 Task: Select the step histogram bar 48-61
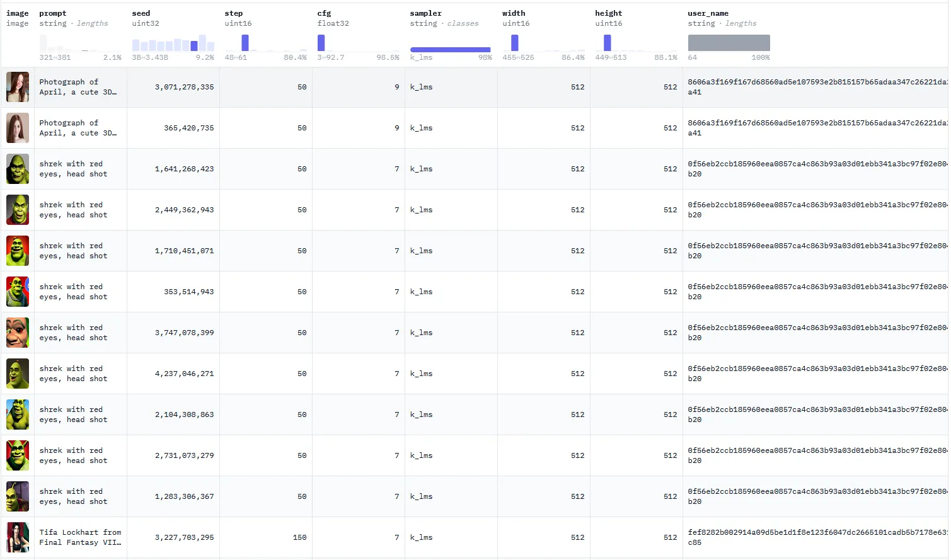[x=245, y=43]
